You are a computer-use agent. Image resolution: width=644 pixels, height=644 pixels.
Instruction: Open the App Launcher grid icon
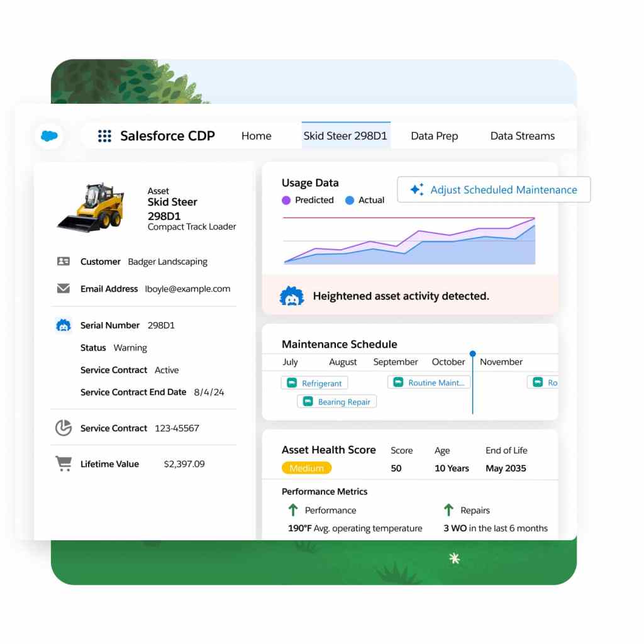click(x=105, y=136)
